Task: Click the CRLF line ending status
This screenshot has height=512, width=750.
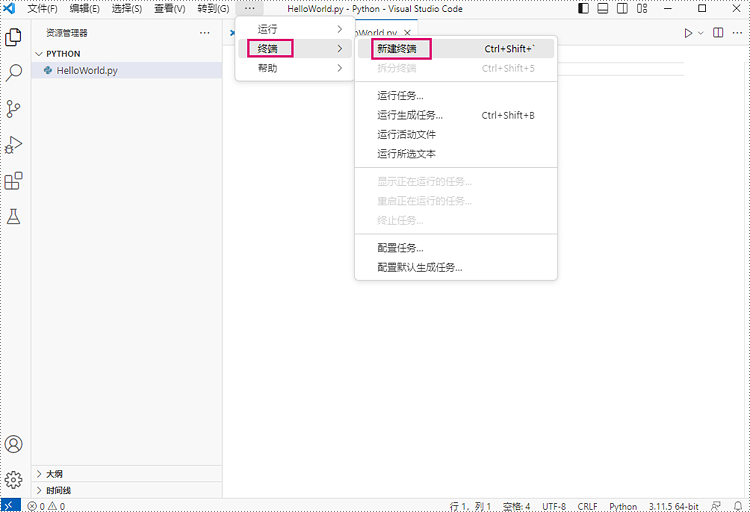Action: click(x=587, y=506)
